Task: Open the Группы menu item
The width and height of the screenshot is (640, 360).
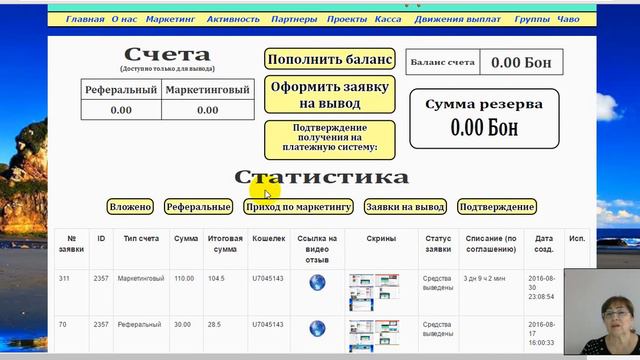Action: (x=531, y=19)
